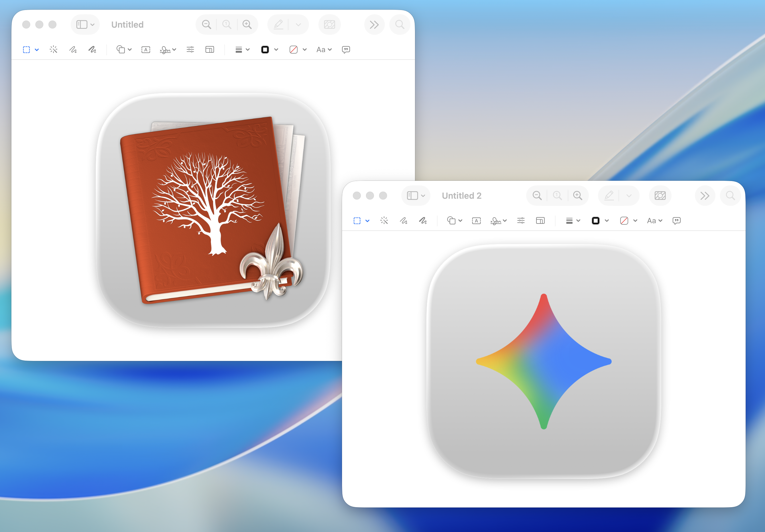765x532 pixels.
Task: Click the "Untitled" window title
Action: (127, 25)
